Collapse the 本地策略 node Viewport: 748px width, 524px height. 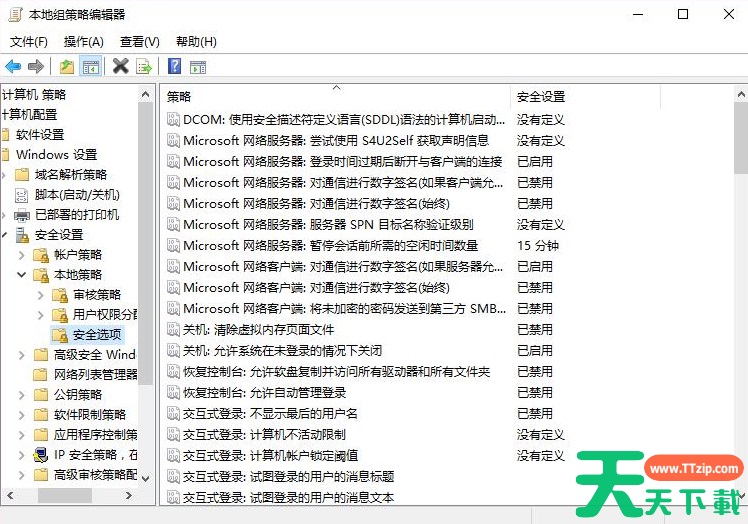[21, 275]
